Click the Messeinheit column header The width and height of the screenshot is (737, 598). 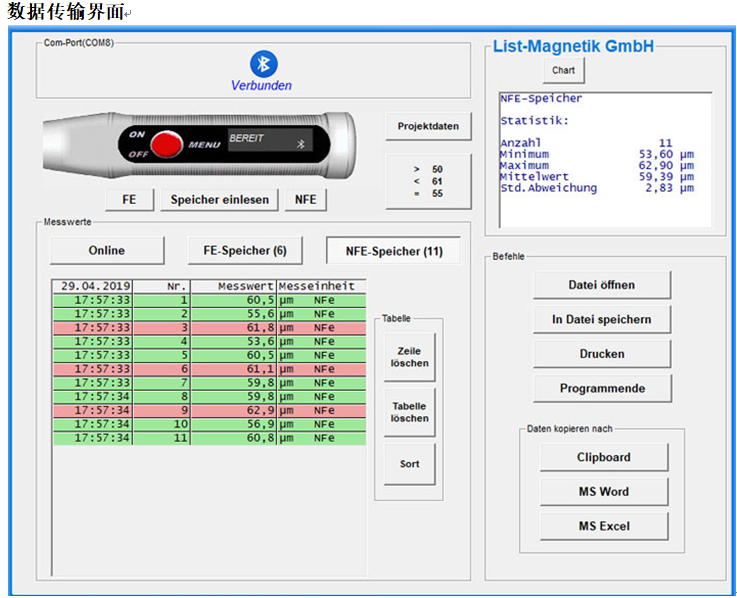point(321,286)
